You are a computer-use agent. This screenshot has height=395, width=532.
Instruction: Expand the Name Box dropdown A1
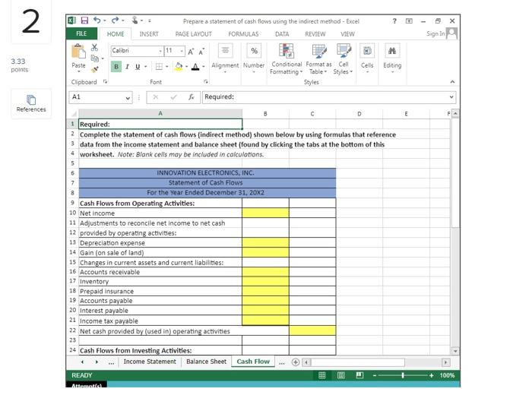[128, 98]
